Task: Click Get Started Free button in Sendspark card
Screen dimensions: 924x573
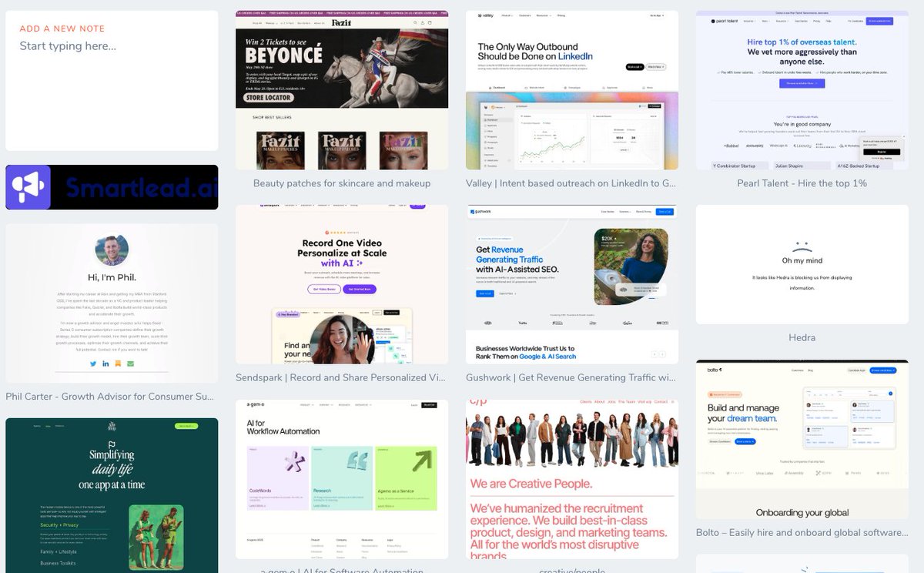Action: (360, 289)
